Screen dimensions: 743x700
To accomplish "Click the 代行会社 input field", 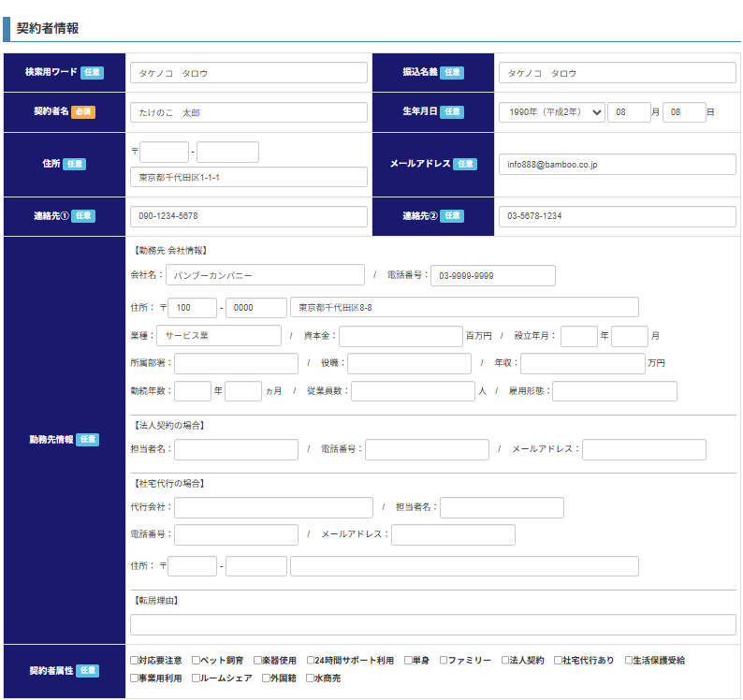I will click(273, 507).
